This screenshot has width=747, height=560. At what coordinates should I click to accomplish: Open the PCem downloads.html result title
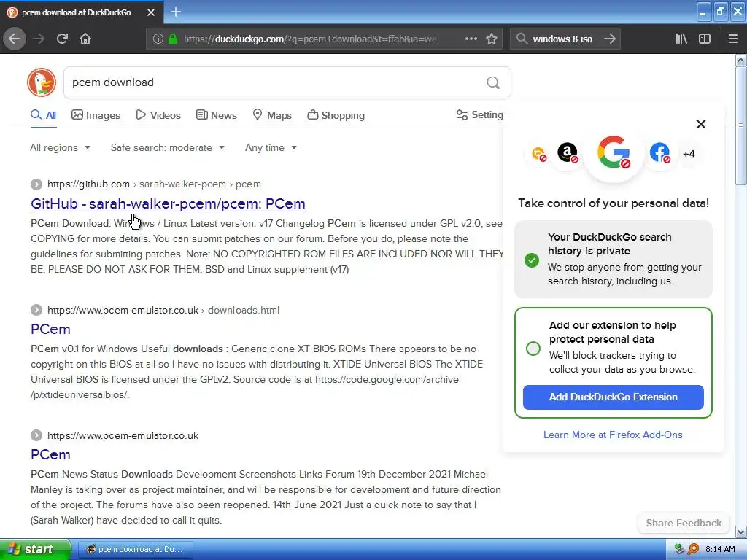tap(50, 329)
